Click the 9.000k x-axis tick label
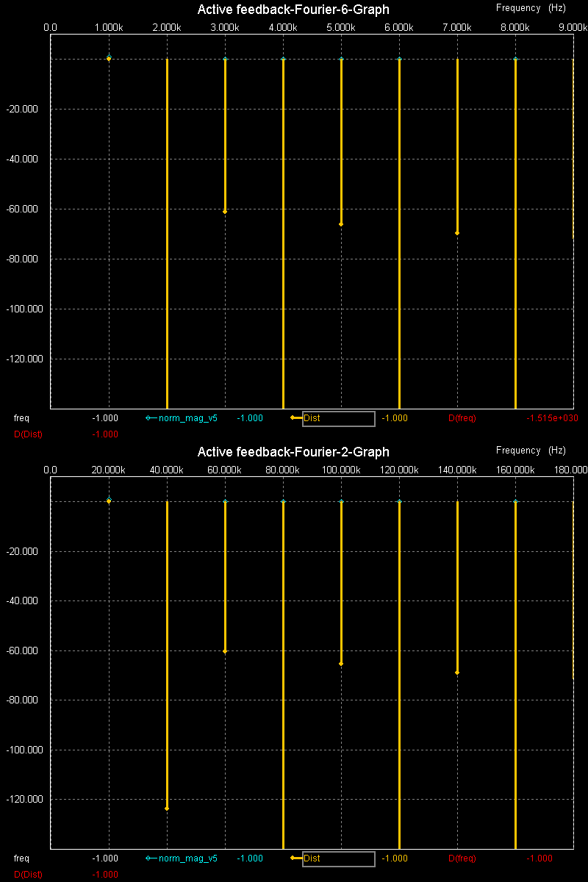Screen dimensions: 588x882 573,27
